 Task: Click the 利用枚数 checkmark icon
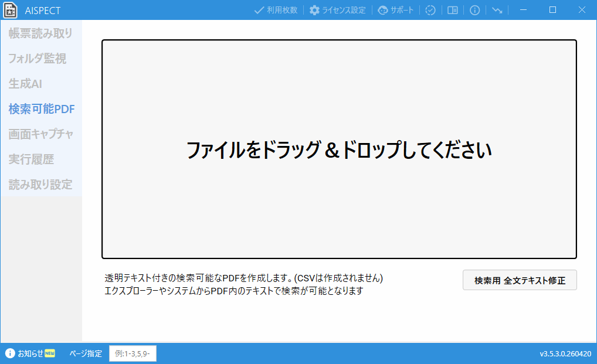(258, 10)
